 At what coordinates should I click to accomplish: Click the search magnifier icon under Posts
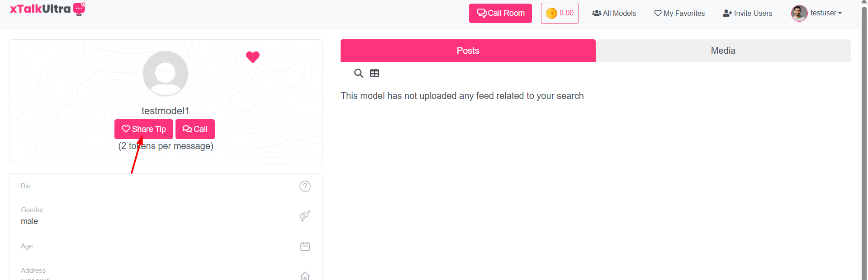pos(358,73)
